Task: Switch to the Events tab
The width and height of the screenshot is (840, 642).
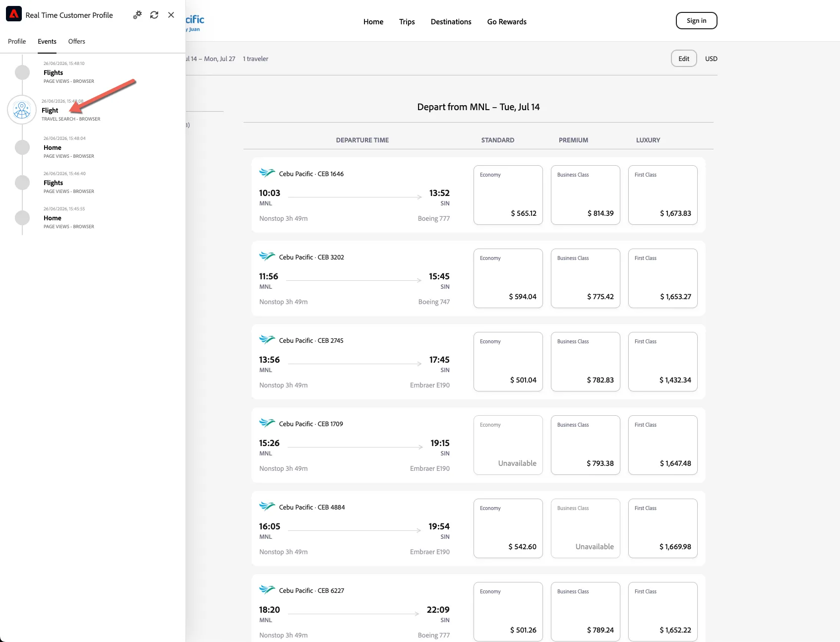Action: (x=47, y=42)
